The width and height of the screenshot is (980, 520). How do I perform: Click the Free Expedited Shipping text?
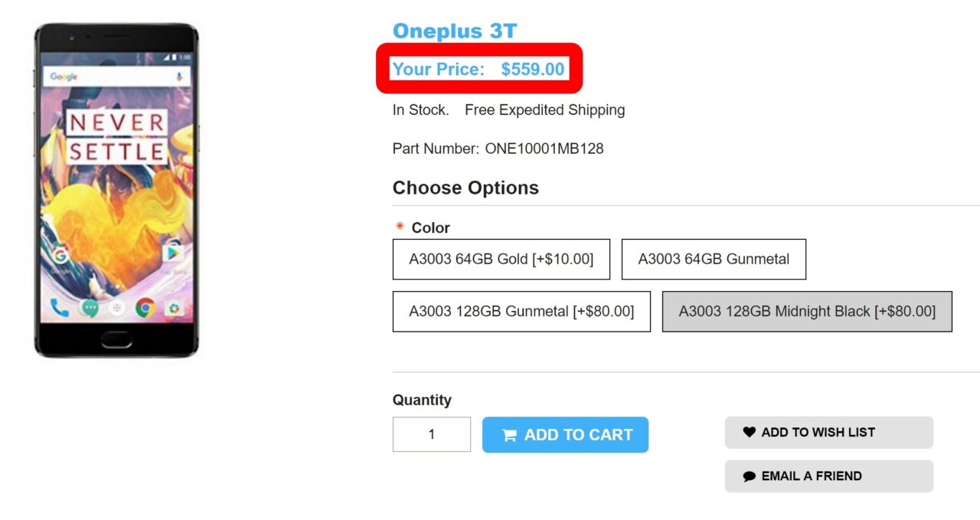[x=544, y=110]
